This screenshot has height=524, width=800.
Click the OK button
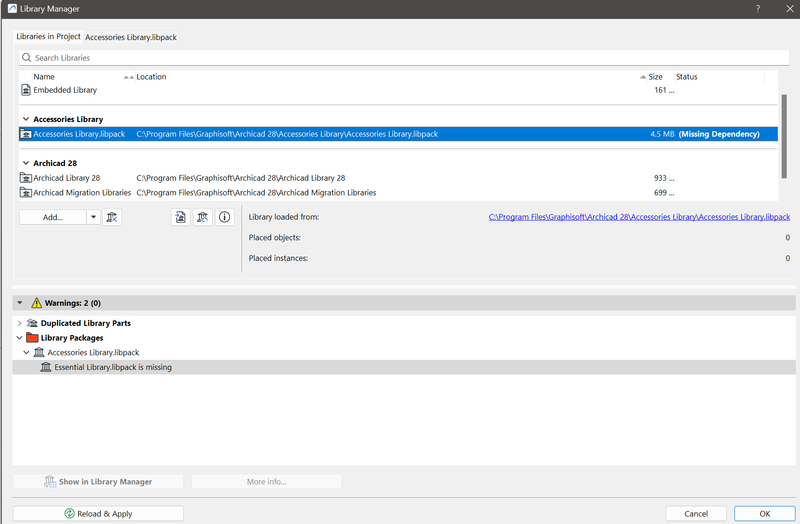click(764, 514)
